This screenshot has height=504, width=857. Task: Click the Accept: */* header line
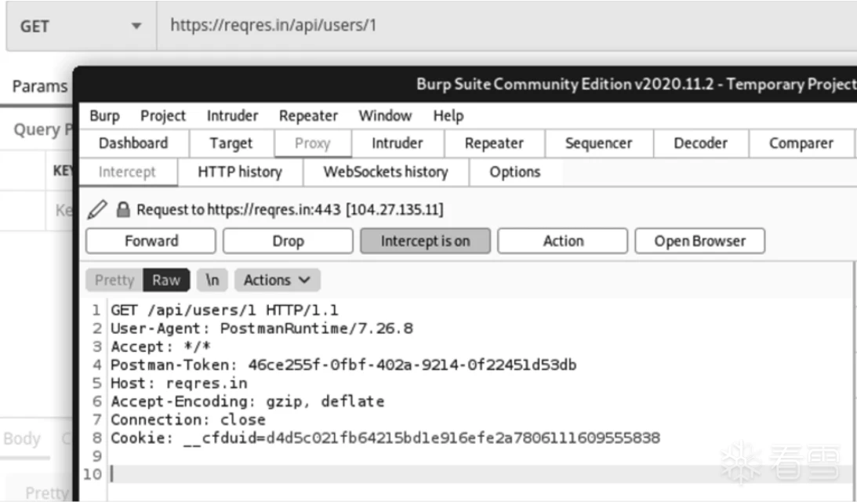[x=161, y=346]
